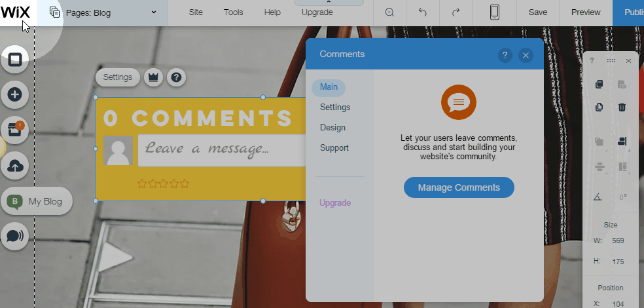Select the Main tab in Comments panel
The width and height of the screenshot is (644, 308).
tap(329, 87)
